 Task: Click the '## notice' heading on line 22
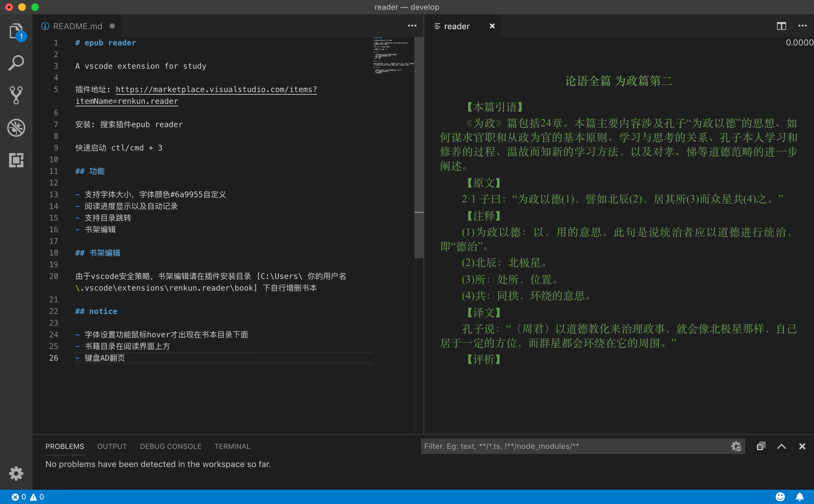click(96, 311)
